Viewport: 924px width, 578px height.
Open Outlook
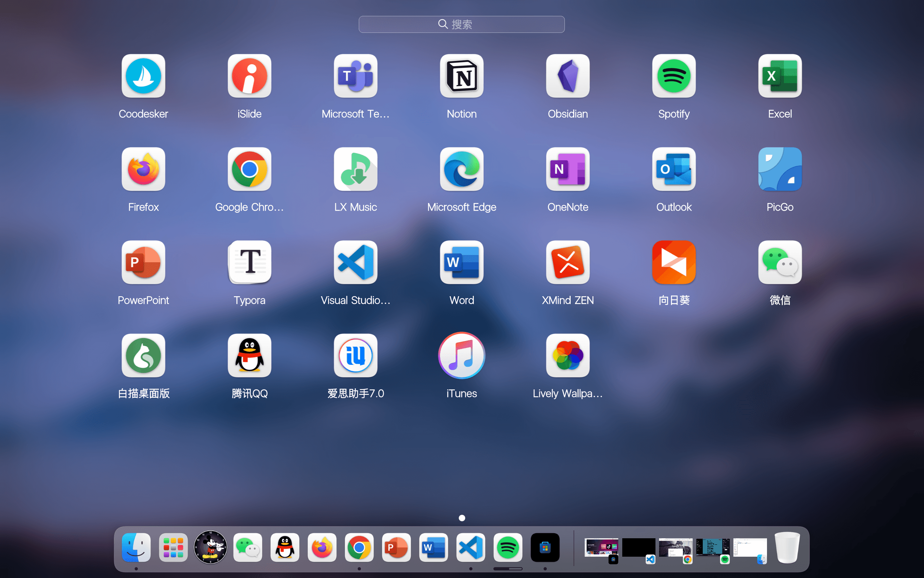[674, 169]
